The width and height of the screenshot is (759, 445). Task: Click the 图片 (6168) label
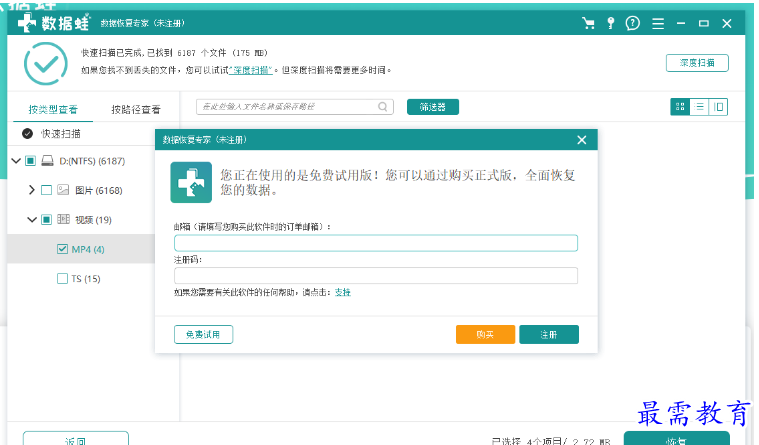coord(99,190)
